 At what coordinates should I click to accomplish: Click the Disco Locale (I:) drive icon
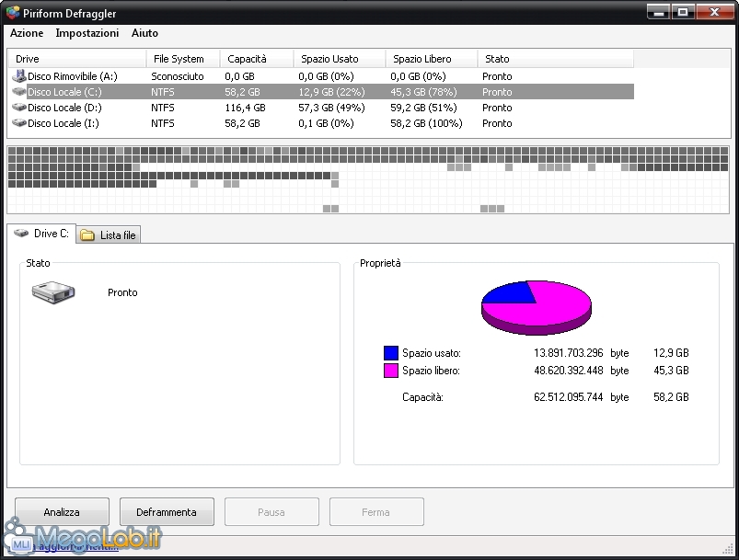coord(19,123)
